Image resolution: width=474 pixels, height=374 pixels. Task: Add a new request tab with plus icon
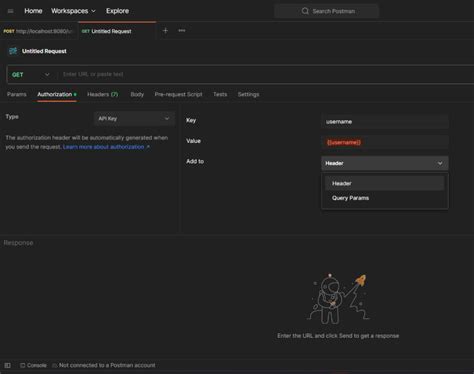tap(165, 31)
